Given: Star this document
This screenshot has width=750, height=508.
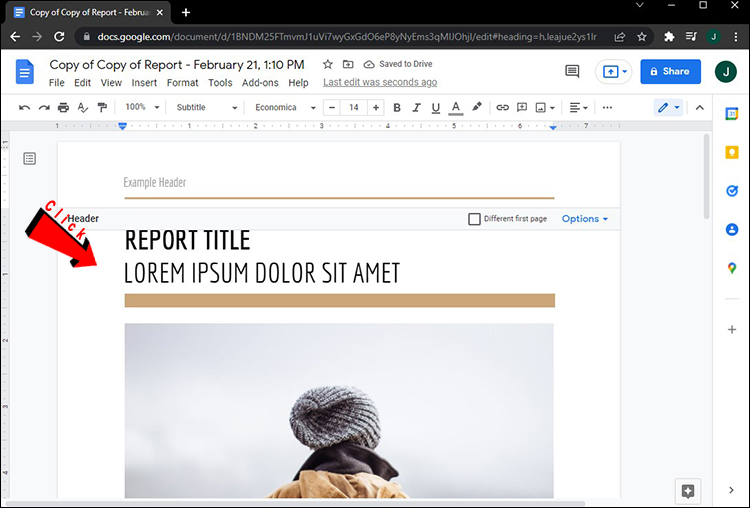Looking at the screenshot, I should coord(328,64).
